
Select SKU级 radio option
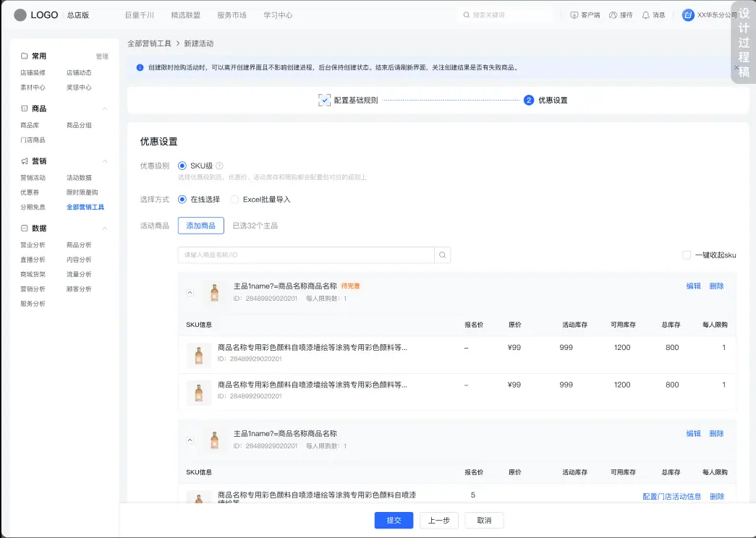(182, 166)
